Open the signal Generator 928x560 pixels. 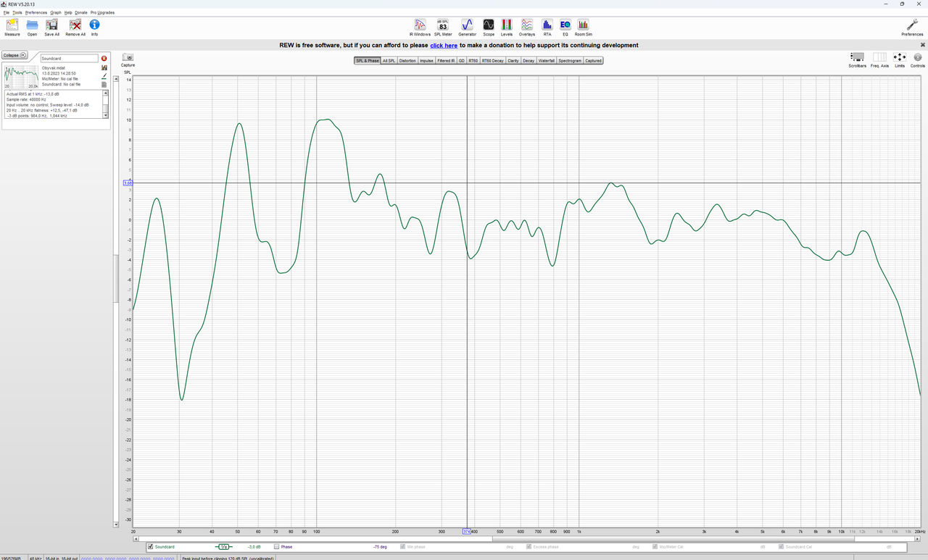click(x=468, y=28)
